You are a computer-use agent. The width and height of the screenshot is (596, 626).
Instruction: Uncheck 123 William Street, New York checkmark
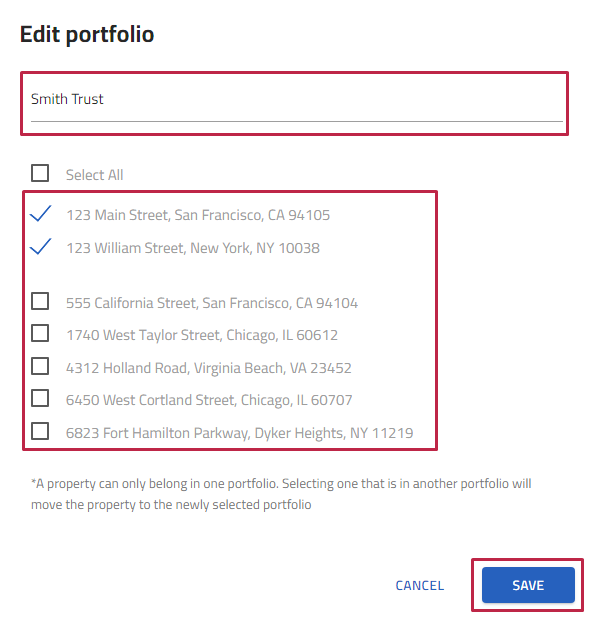point(41,246)
